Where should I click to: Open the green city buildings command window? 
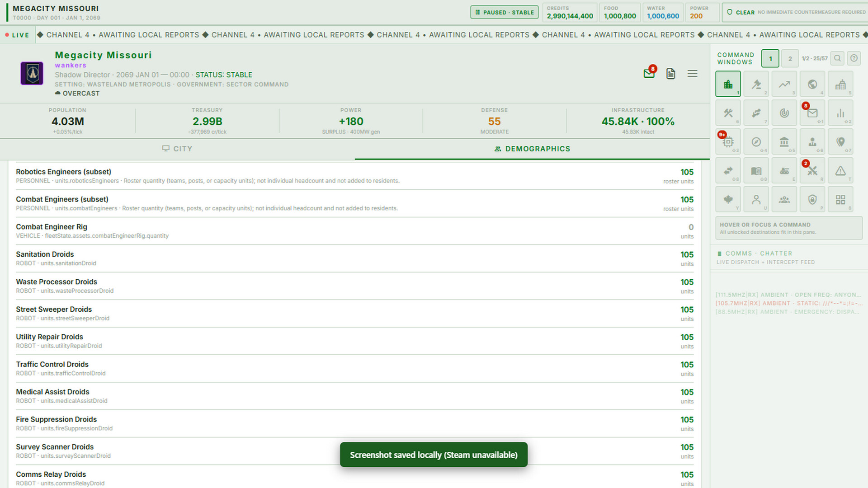pyautogui.click(x=728, y=84)
